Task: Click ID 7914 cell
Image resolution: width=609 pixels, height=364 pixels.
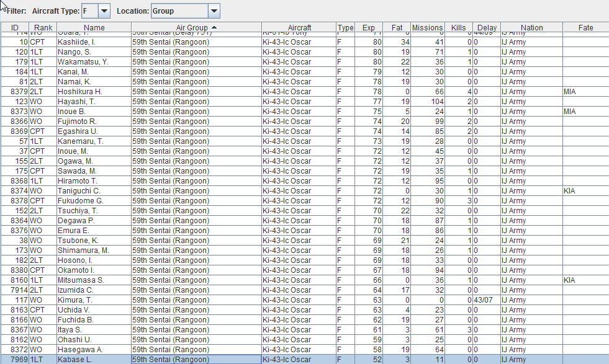Action: (15, 290)
